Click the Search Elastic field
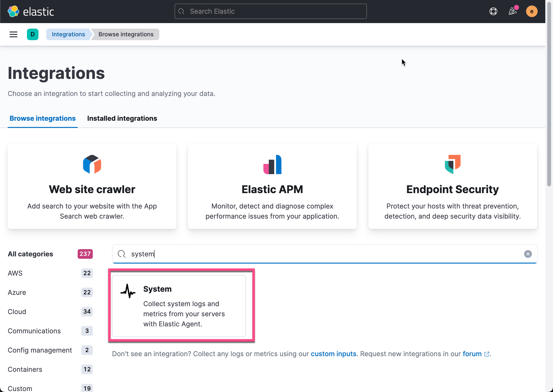The width and height of the screenshot is (553, 392). 270,11
